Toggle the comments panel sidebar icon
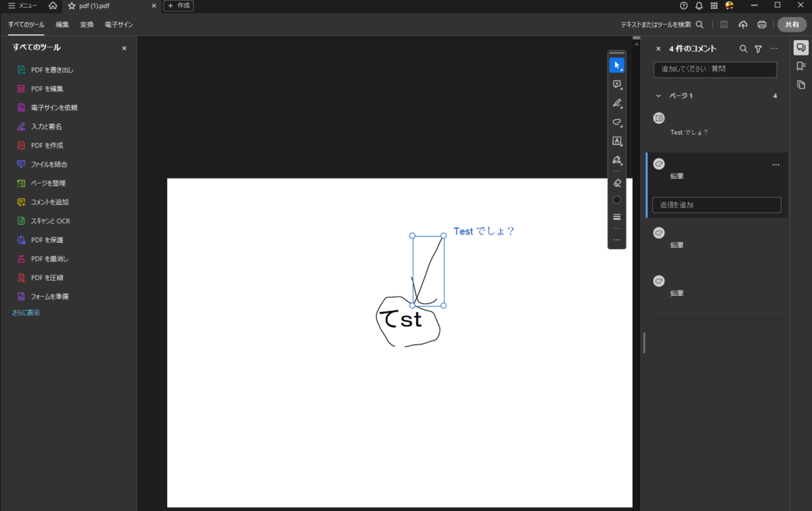The height and width of the screenshot is (511, 812). pos(800,47)
